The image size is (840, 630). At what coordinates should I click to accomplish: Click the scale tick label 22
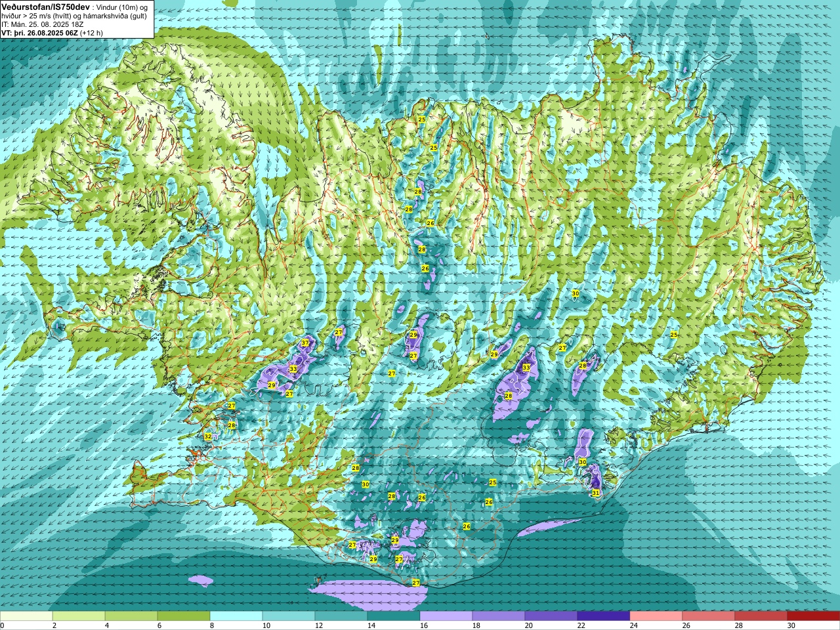point(581,625)
